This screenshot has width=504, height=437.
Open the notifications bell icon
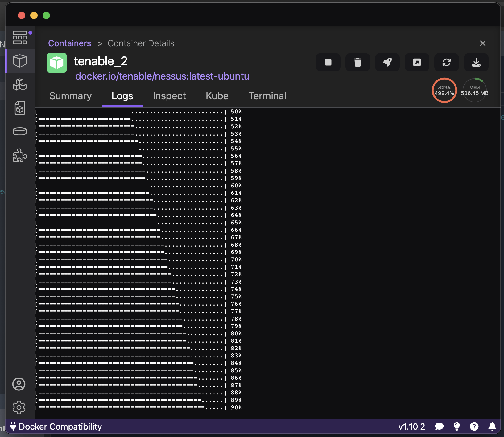(x=492, y=427)
